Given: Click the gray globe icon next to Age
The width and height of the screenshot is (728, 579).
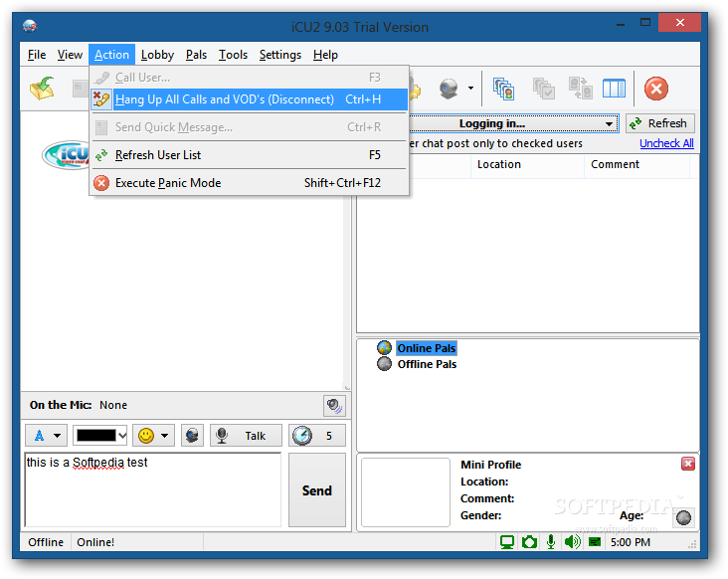Looking at the screenshot, I should click(x=683, y=517).
